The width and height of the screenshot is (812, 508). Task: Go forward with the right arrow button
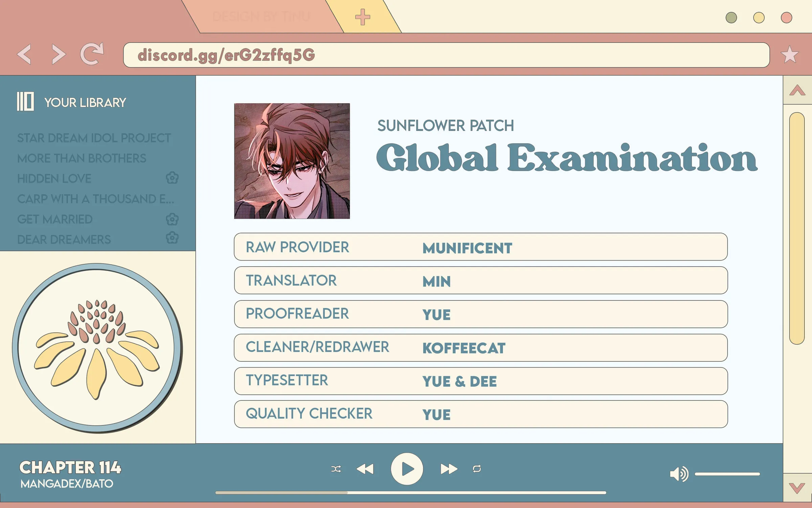(59, 54)
